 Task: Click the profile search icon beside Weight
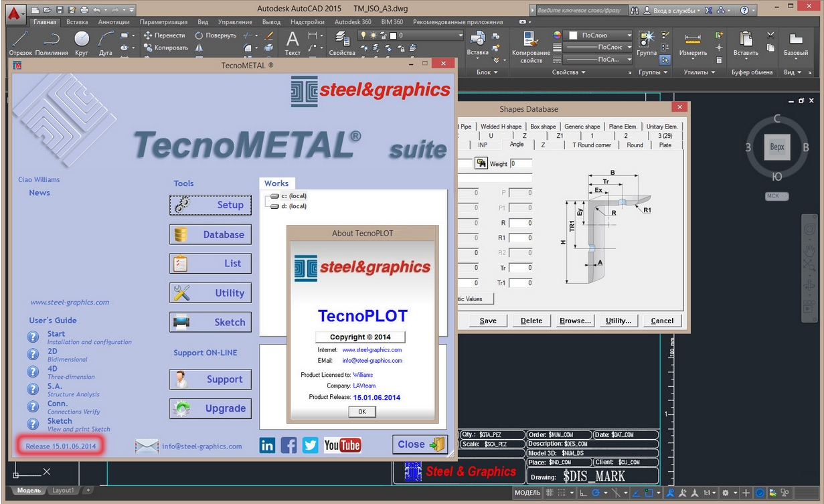click(x=481, y=163)
